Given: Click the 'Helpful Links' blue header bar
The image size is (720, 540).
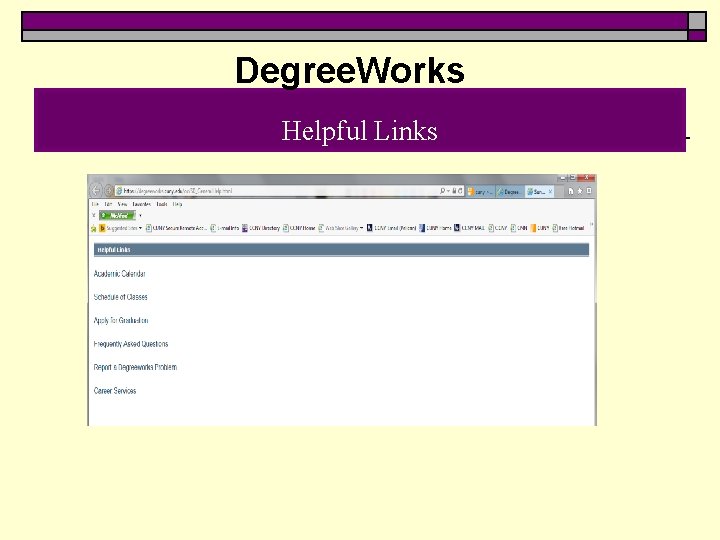Looking at the screenshot, I should (341, 250).
